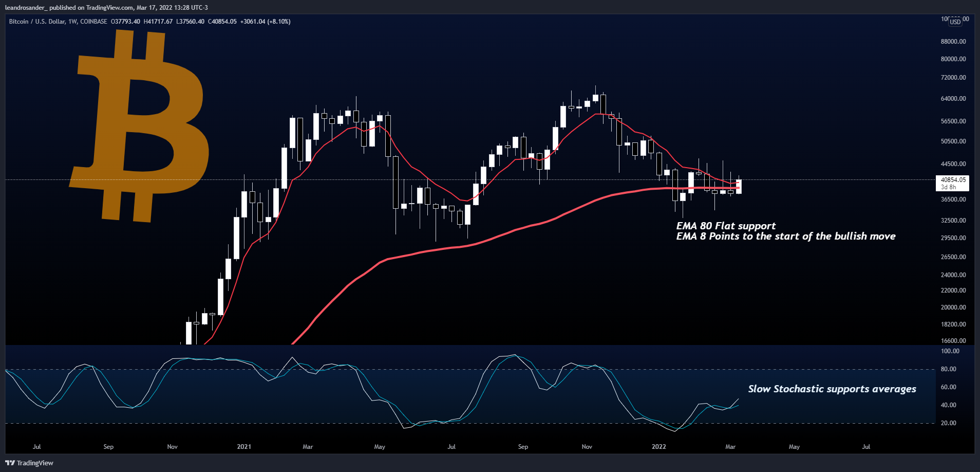Click the close value C40854.05

(x=222, y=22)
